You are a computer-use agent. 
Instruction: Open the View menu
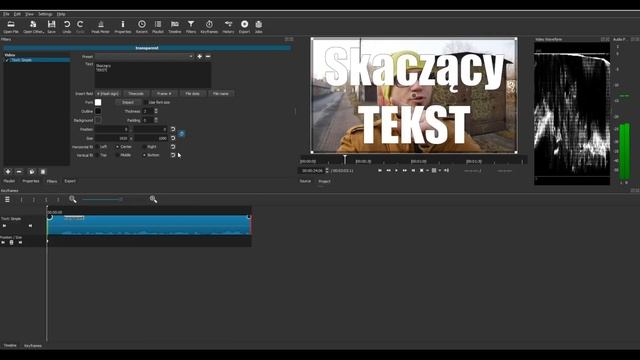(x=29, y=14)
